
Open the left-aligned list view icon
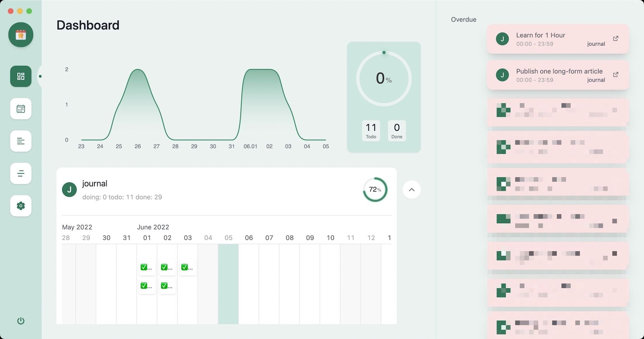[x=21, y=141]
